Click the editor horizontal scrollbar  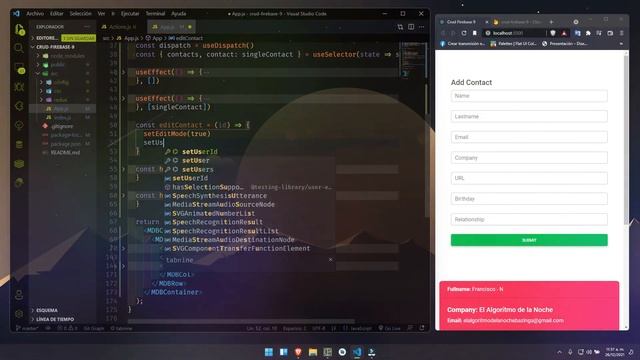coord(241,322)
